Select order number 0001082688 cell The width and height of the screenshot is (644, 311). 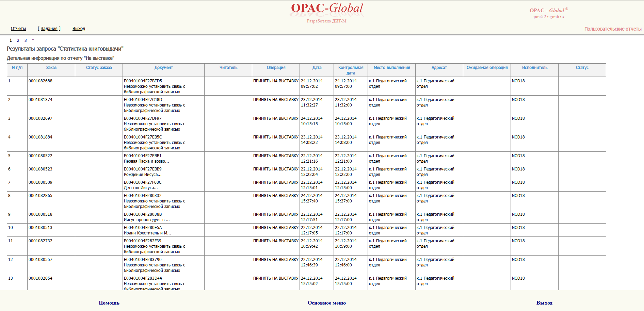[41, 81]
